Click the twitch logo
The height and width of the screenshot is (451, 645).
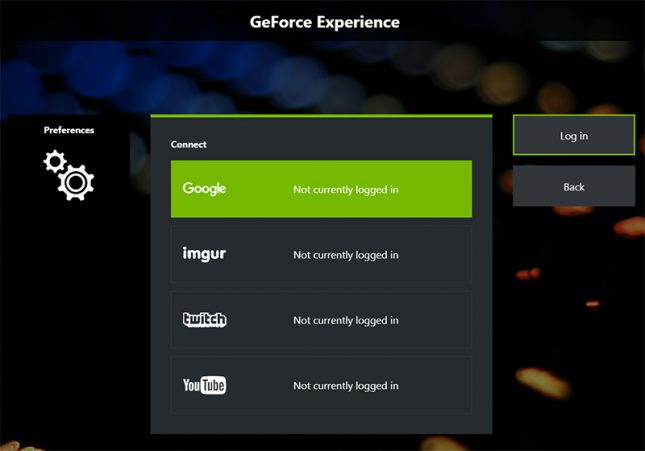coord(204,319)
